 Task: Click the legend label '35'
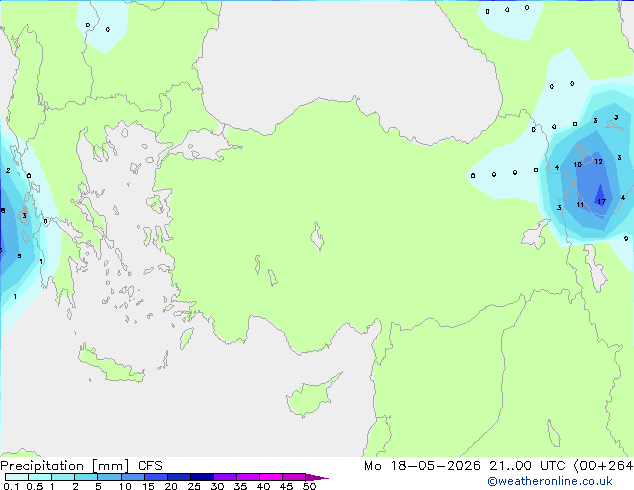pos(240,486)
